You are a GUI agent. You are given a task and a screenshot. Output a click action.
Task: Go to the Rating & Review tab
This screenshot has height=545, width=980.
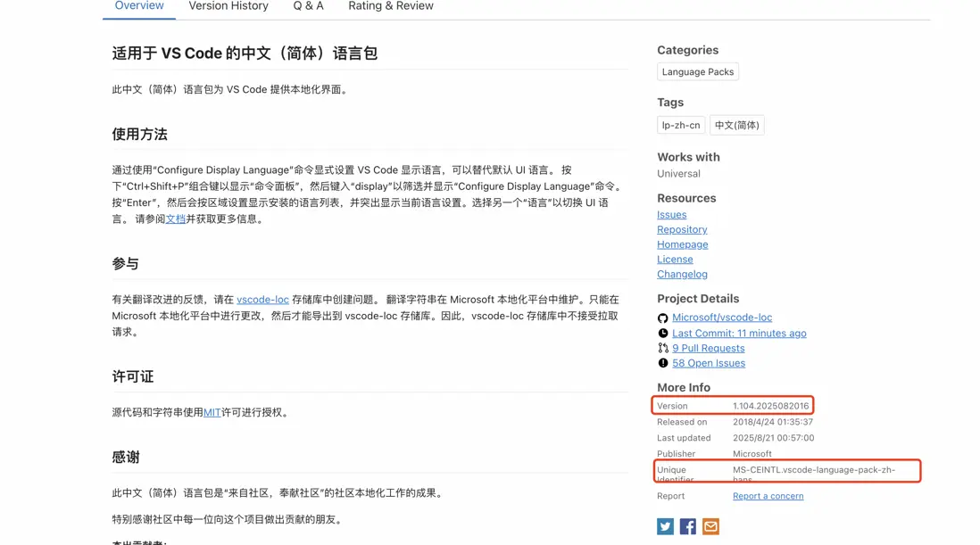[391, 6]
